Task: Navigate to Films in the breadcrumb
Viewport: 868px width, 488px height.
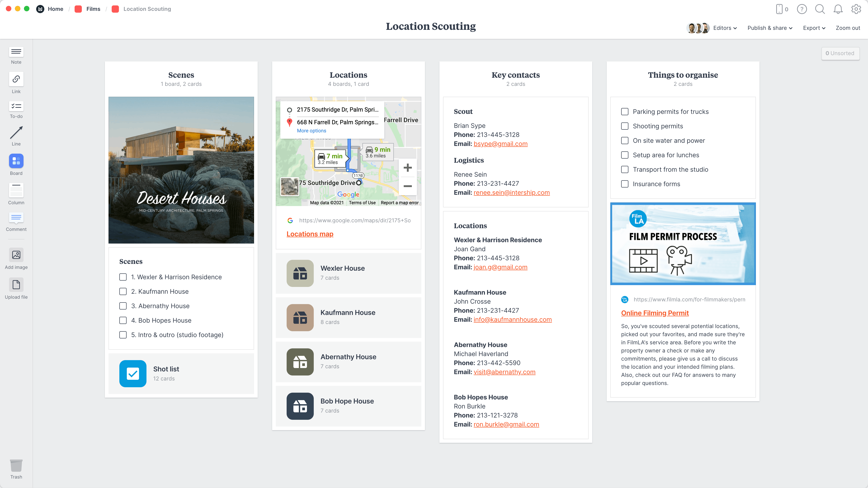Action: [93, 9]
